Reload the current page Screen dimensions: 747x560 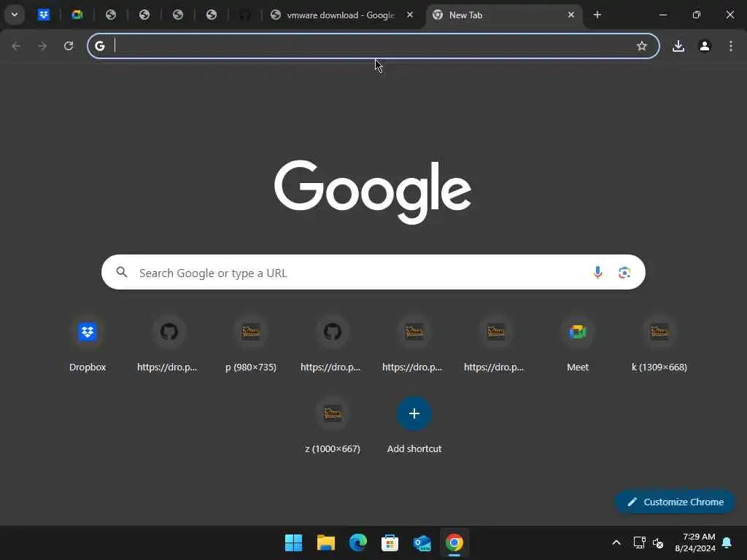69,46
